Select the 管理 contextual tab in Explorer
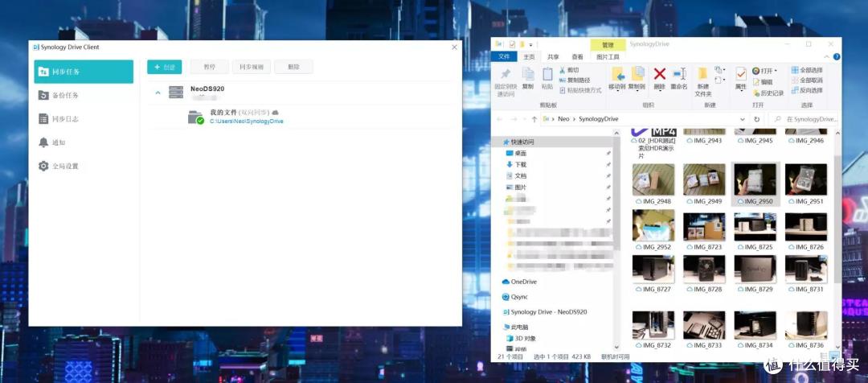Viewport: 868px width, 383px height. 608,44
